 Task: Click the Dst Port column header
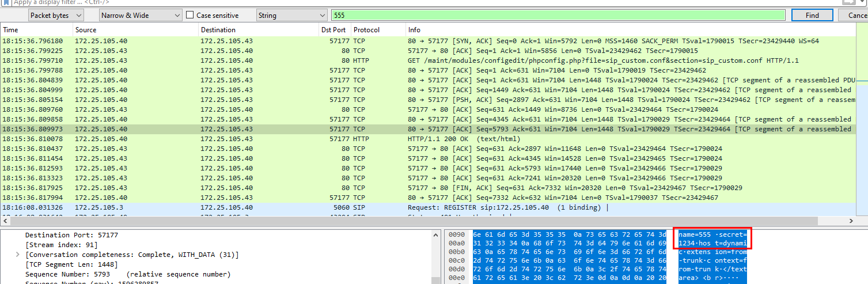point(334,29)
